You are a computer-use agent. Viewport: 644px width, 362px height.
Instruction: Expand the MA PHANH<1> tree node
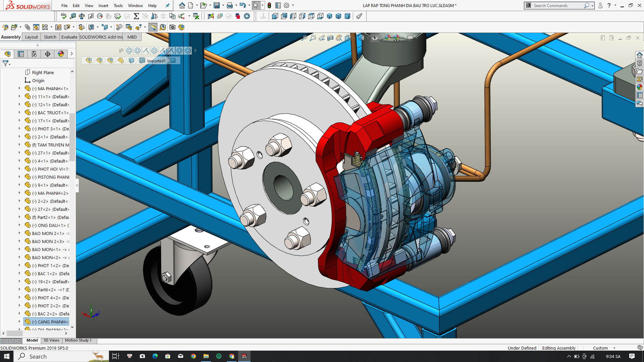pos(19,88)
